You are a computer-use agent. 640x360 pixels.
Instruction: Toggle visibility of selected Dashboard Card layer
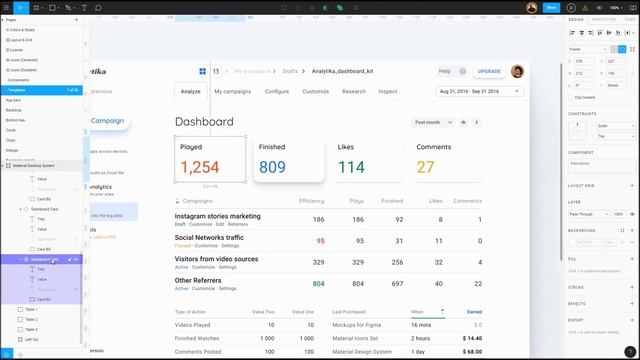click(x=76, y=259)
